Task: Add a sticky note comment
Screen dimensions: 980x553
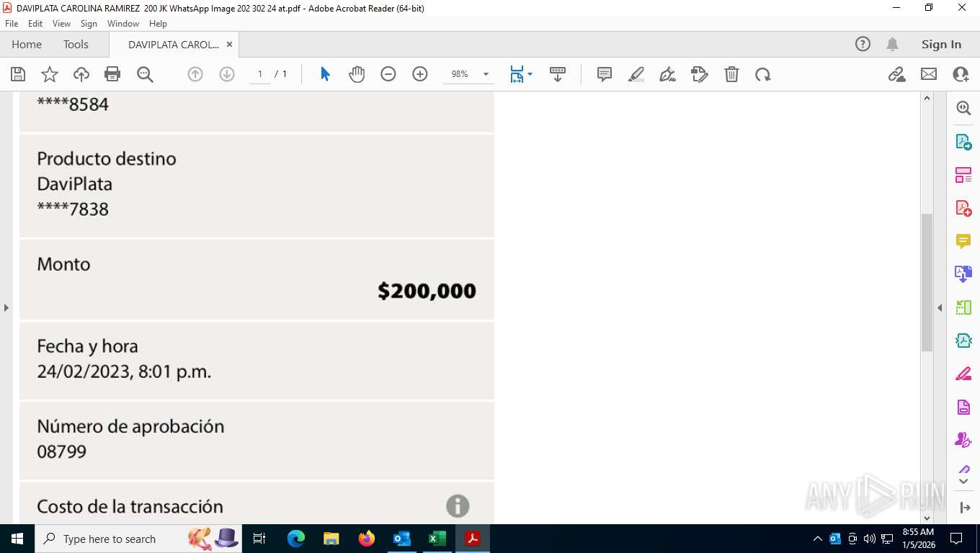Action: (x=605, y=74)
